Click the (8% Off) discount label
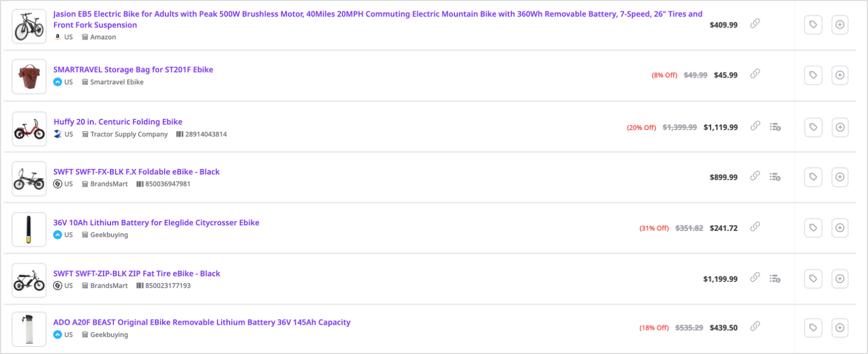This screenshot has height=354, width=868. 664,75
